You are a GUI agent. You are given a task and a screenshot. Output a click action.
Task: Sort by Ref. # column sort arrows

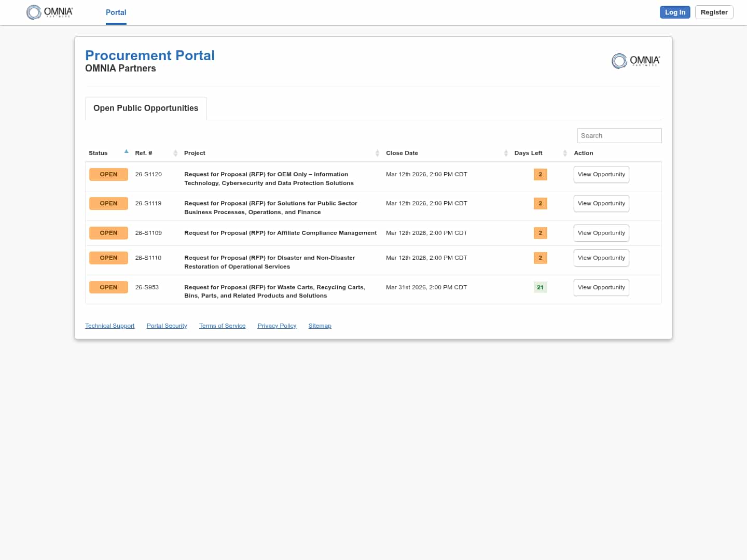tap(175, 153)
